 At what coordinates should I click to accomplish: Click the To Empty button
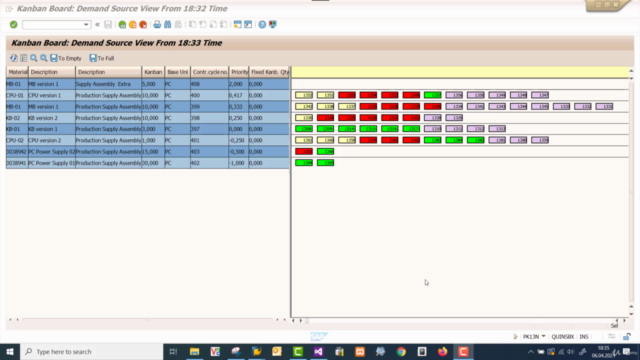(x=66, y=58)
